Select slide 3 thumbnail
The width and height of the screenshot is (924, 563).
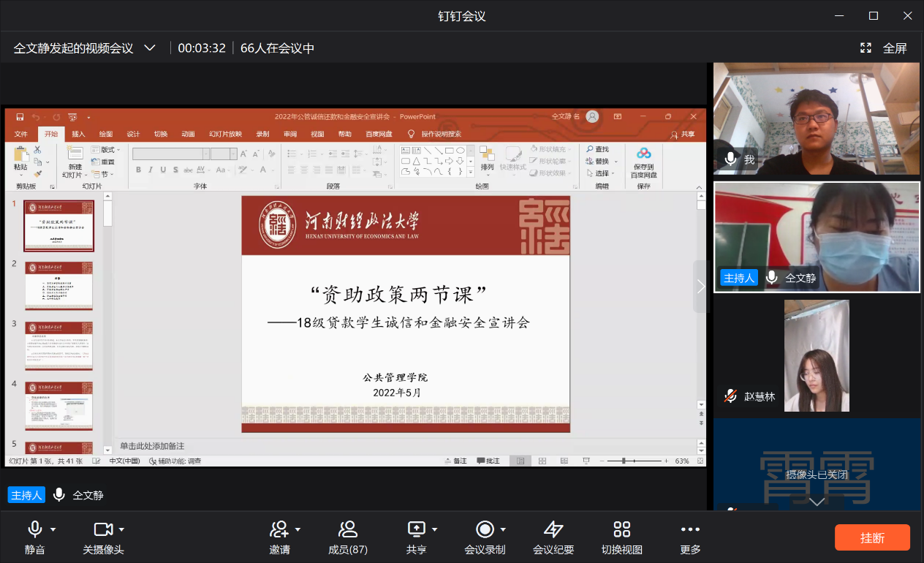[x=59, y=346]
